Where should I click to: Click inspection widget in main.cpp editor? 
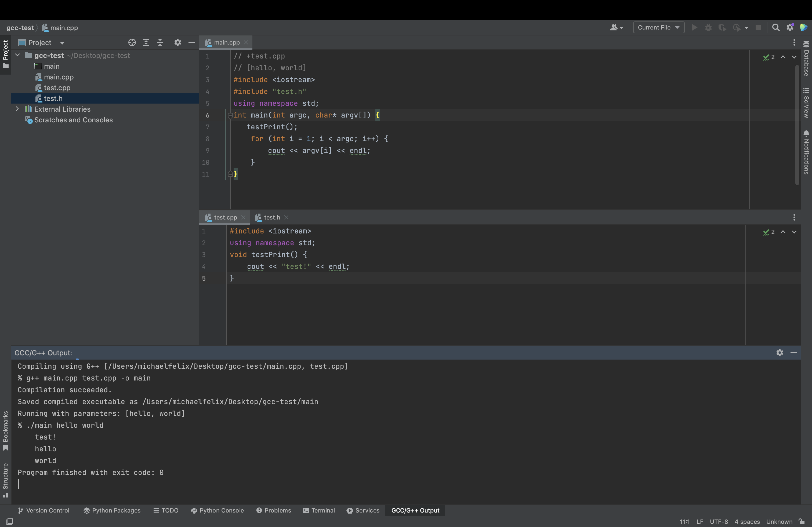click(x=769, y=57)
